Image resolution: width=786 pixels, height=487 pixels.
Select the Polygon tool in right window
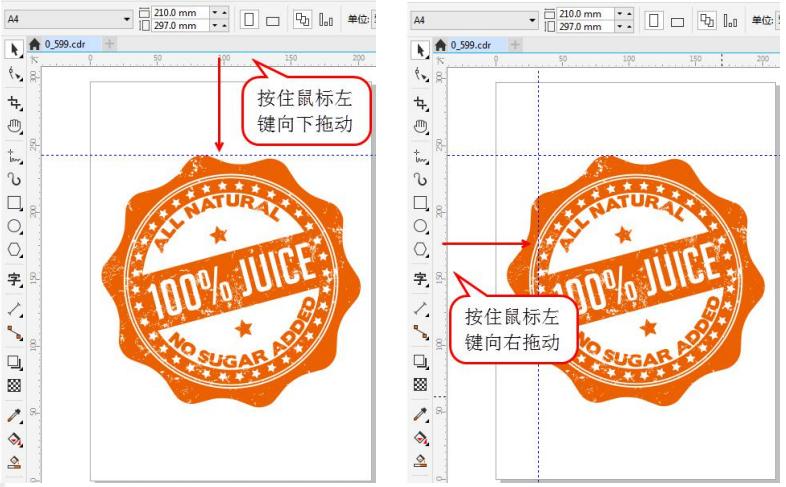pos(421,249)
